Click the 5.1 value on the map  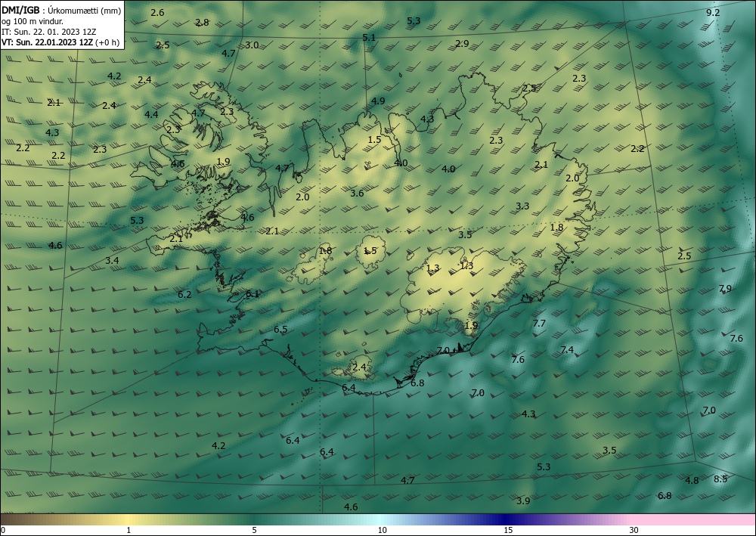coord(369,37)
